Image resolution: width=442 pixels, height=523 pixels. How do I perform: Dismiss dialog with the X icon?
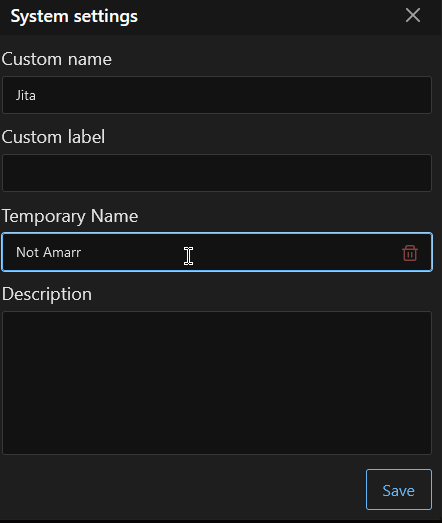(413, 15)
